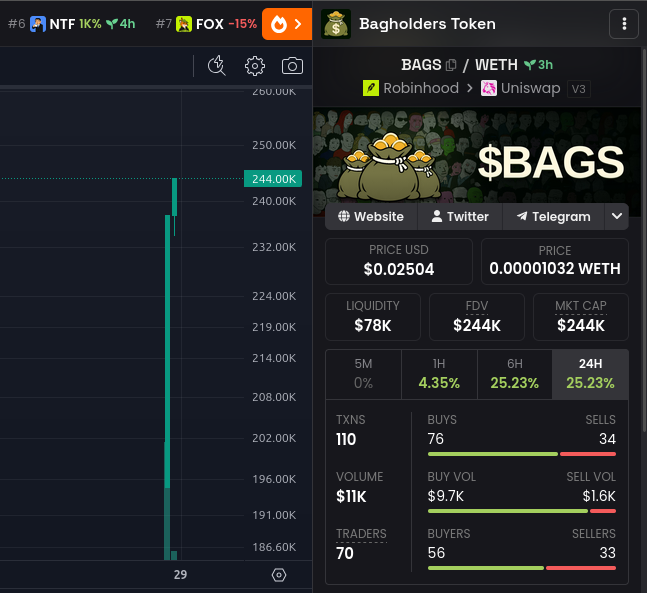Select the 5M timeframe tab

click(364, 374)
